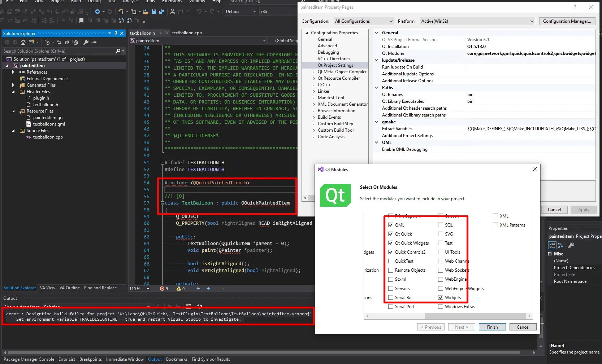Click the Home icon in Solution Explorer toolbar
Image resolution: width=602 pixels, height=364 pixels.
click(x=23, y=42)
